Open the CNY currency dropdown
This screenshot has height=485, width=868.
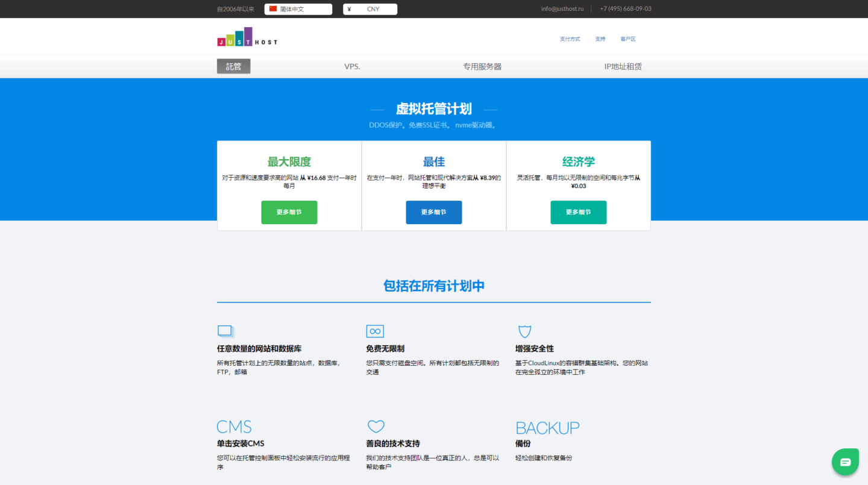[x=370, y=9]
